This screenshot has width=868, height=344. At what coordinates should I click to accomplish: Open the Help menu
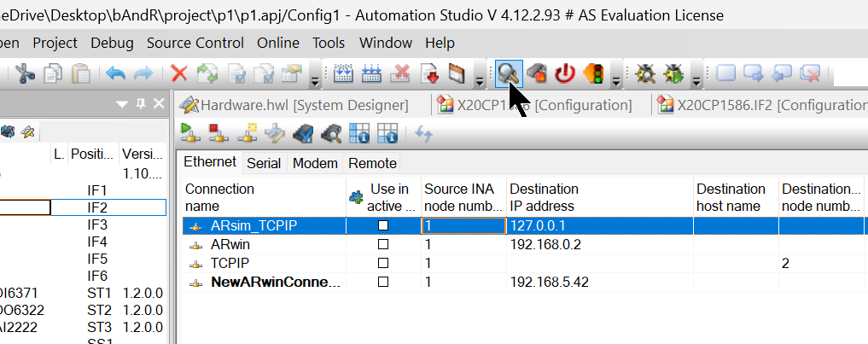pyautogui.click(x=440, y=43)
